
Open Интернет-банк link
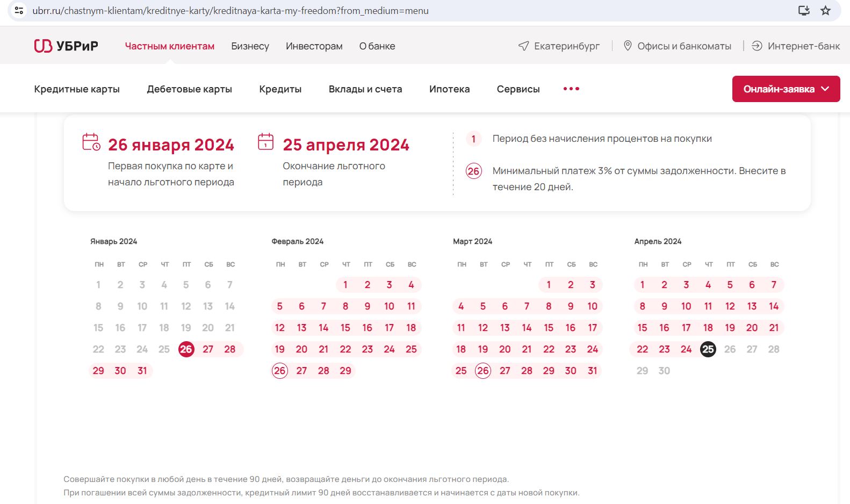(x=804, y=46)
